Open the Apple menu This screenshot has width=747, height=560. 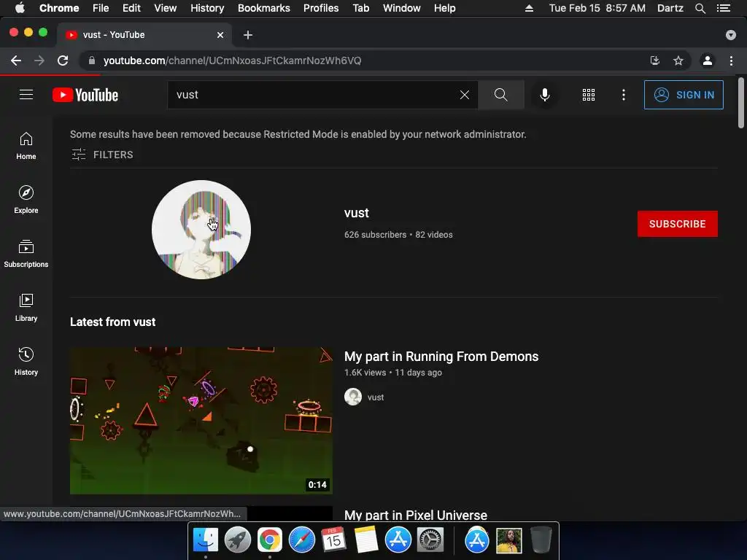pos(20,8)
